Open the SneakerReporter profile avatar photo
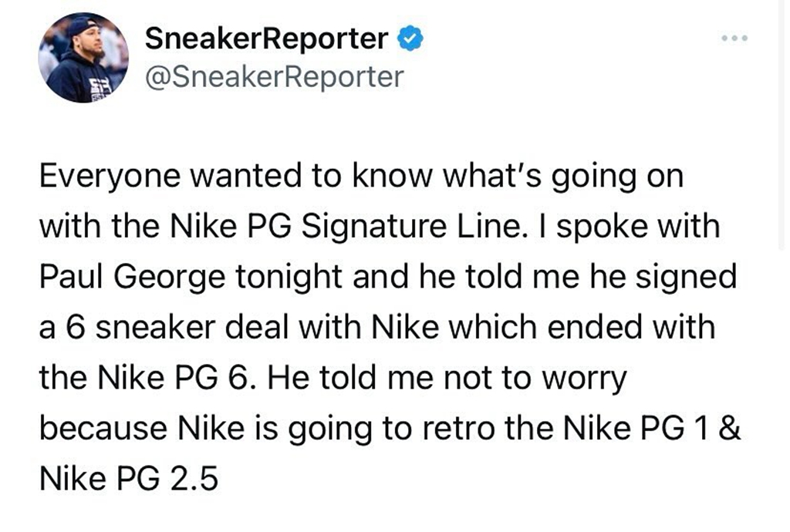790x532 pixels. [83, 58]
